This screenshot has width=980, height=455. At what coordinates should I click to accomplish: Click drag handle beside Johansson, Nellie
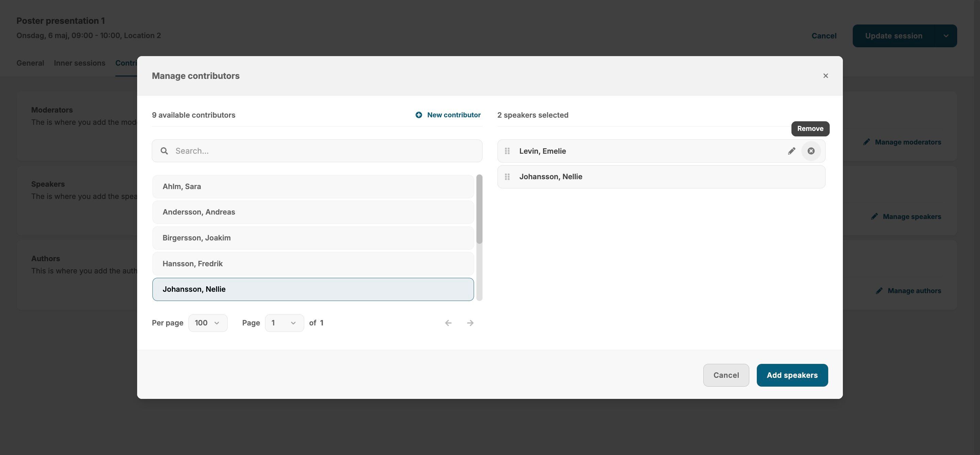(507, 177)
